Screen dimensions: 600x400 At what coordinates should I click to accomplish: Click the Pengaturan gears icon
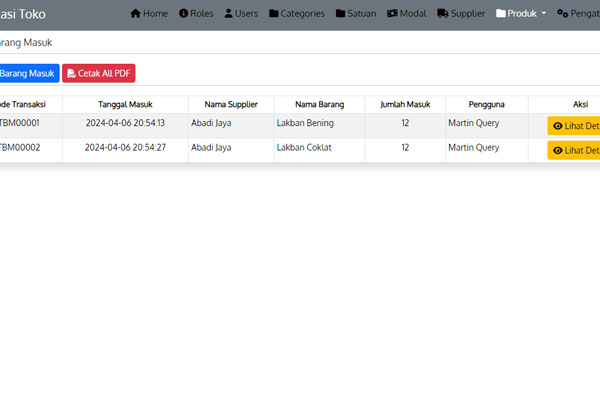(562, 13)
